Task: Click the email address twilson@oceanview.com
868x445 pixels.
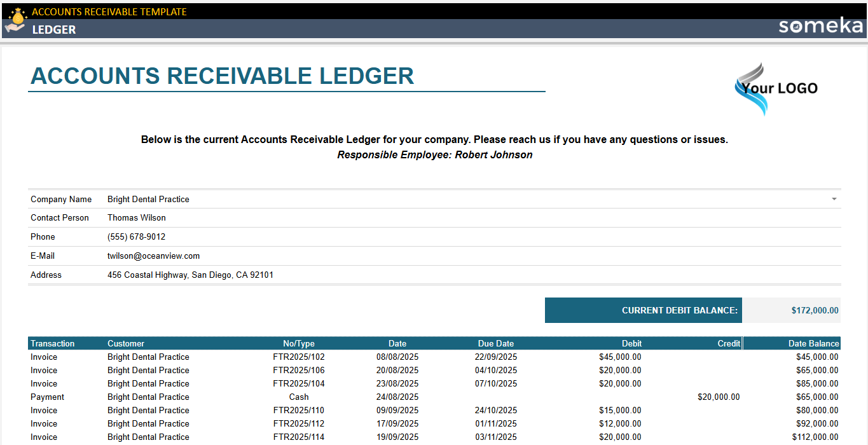Action: coord(153,256)
